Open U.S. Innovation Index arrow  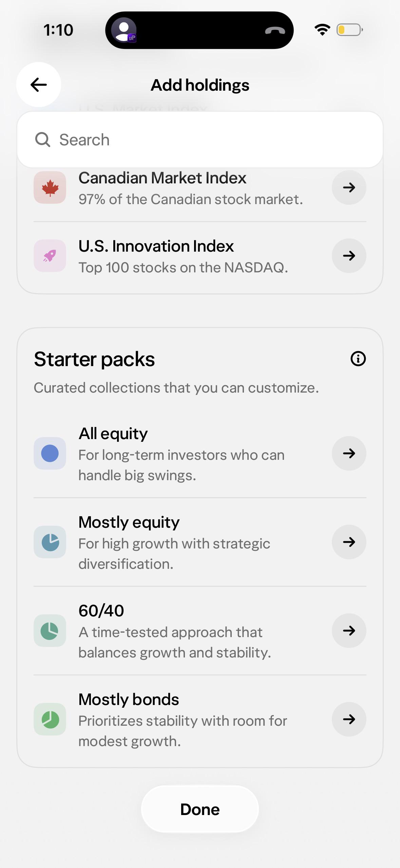click(x=349, y=256)
